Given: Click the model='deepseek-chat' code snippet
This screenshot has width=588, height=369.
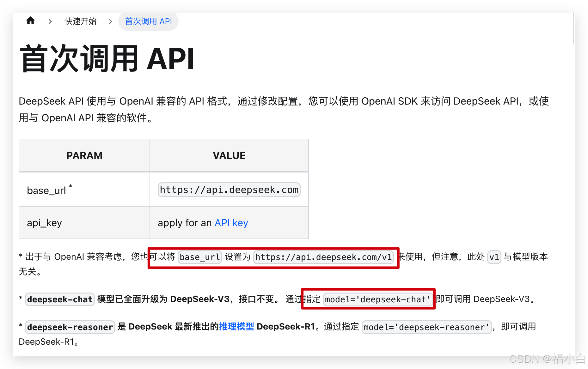Looking at the screenshot, I should coord(378,299).
